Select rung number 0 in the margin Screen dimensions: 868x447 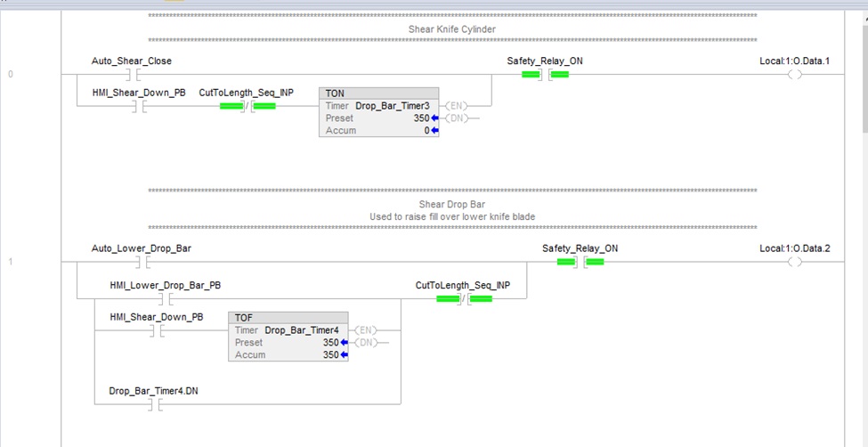click(11, 75)
